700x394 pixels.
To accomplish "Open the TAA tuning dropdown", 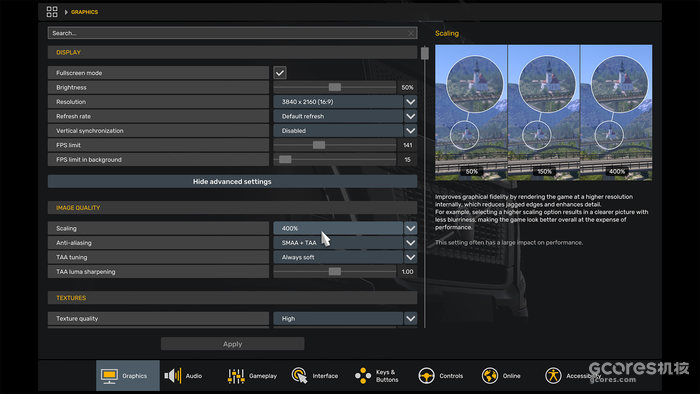I will pyautogui.click(x=345, y=257).
